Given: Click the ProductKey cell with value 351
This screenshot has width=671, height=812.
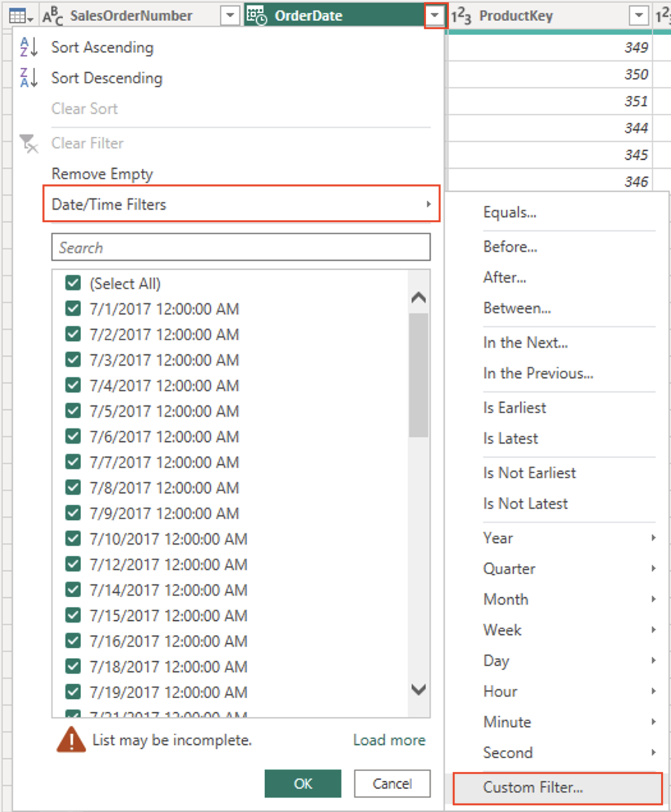Looking at the screenshot, I should tap(550, 101).
